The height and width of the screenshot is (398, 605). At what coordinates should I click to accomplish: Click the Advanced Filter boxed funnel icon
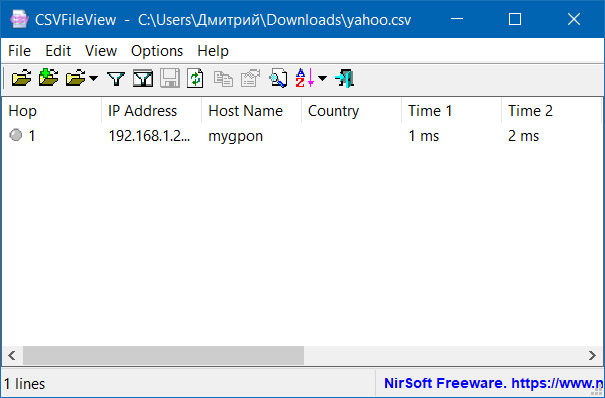(143, 78)
